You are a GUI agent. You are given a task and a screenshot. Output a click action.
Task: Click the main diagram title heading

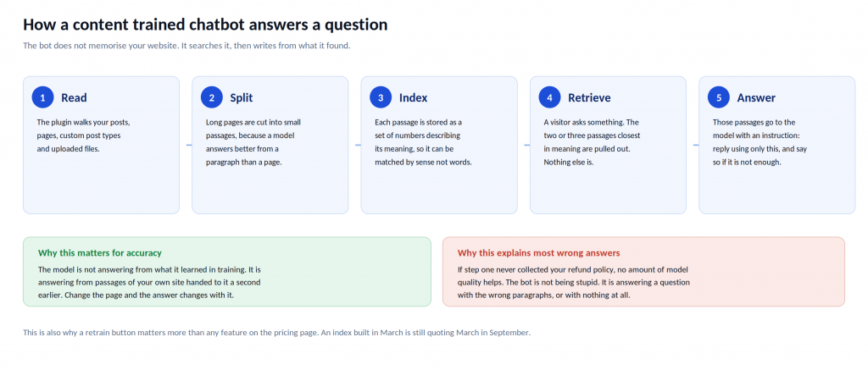pyautogui.click(x=205, y=25)
